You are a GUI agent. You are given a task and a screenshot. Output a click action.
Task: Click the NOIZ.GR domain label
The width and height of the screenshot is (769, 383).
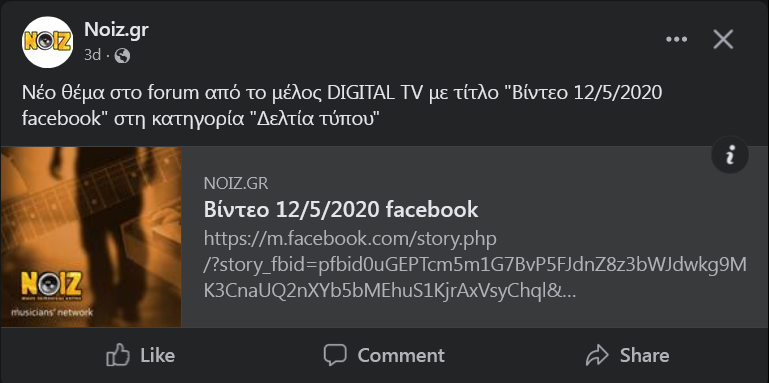point(236,183)
